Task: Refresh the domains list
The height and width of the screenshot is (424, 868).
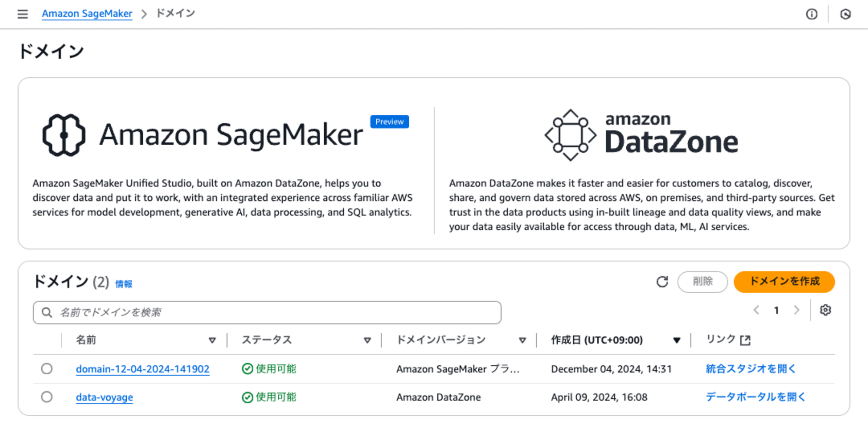Action: (x=662, y=282)
